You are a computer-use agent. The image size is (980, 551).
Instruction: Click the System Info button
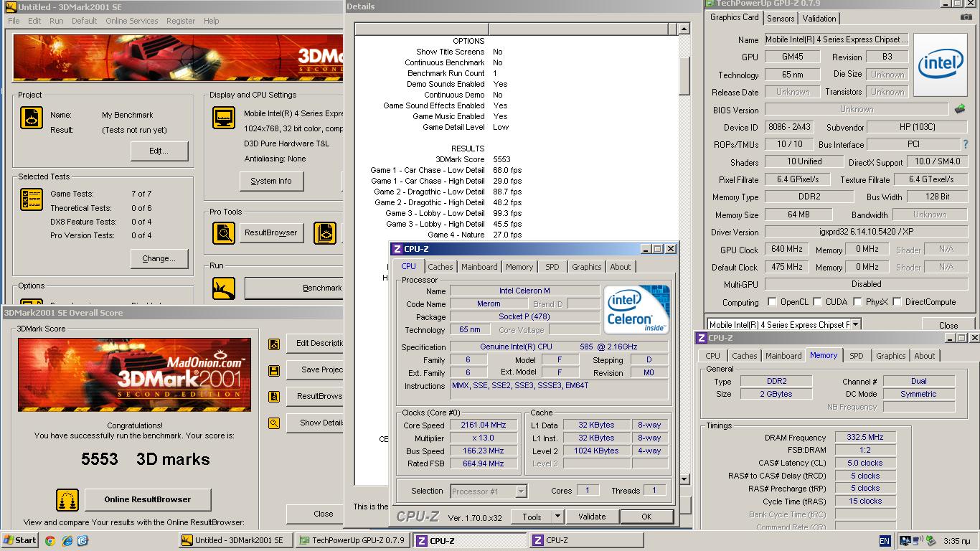[271, 182]
